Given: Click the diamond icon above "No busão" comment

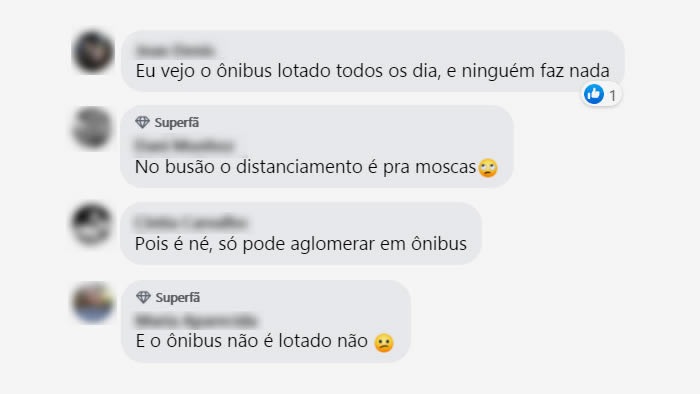Looking at the screenshot, I should [142, 122].
